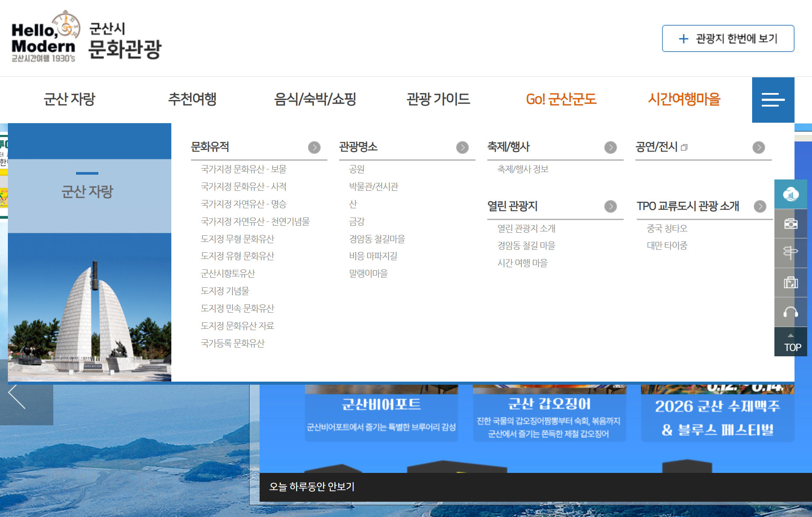Open 중국 칭타오 link
This screenshot has width=812, height=517.
coord(667,228)
